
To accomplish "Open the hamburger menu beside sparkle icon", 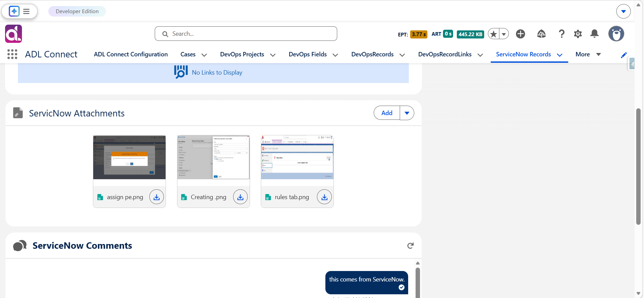I will click(26, 11).
